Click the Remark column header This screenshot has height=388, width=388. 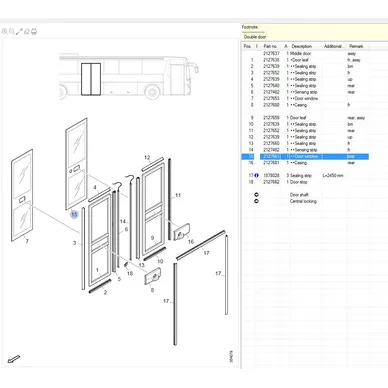(x=356, y=46)
